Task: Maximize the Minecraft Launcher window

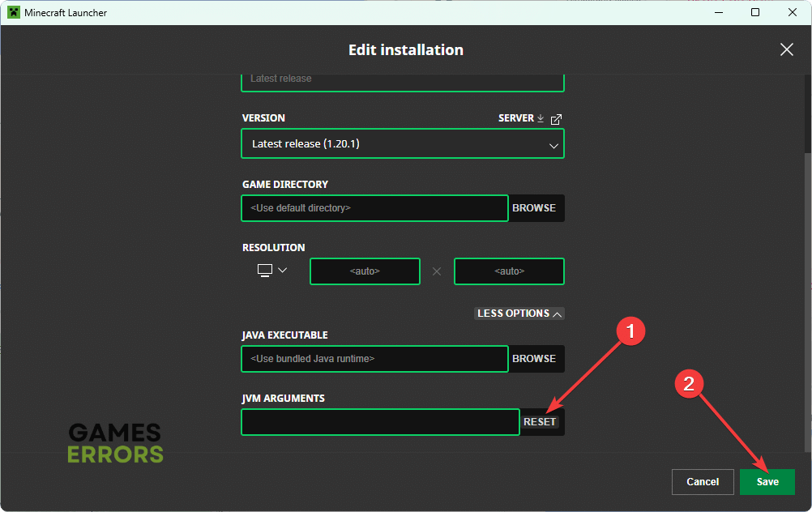Action: tap(755, 12)
